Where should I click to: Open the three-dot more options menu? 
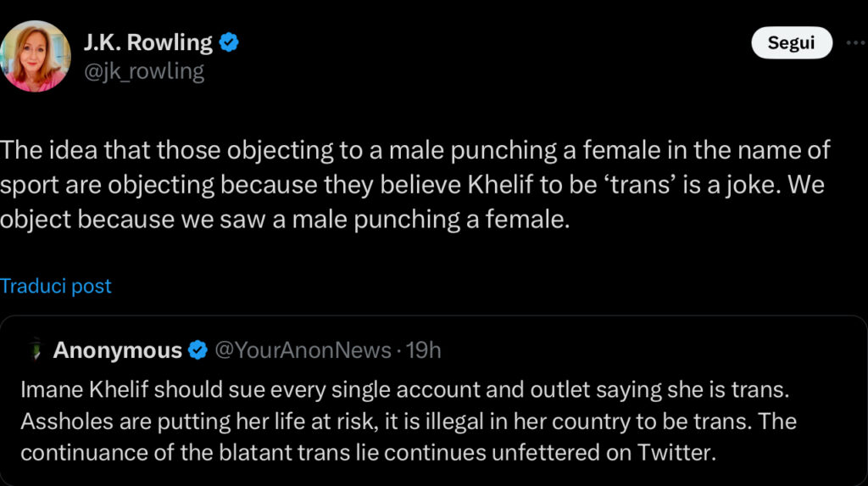coord(855,42)
